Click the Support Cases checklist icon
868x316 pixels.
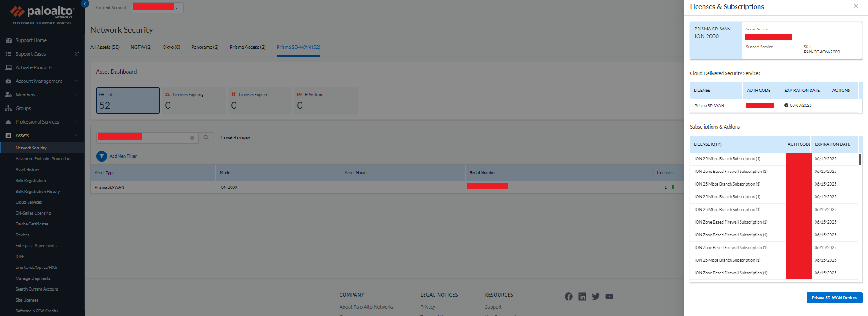[x=9, y=54]
